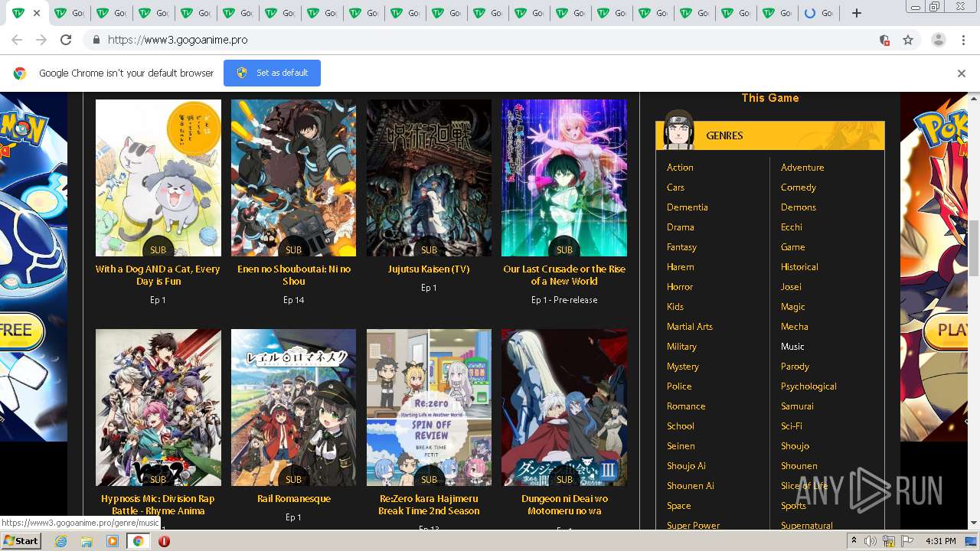
Task: Open Jujutsu Kaisen poster thumbnail
Action: click(429, 178)
